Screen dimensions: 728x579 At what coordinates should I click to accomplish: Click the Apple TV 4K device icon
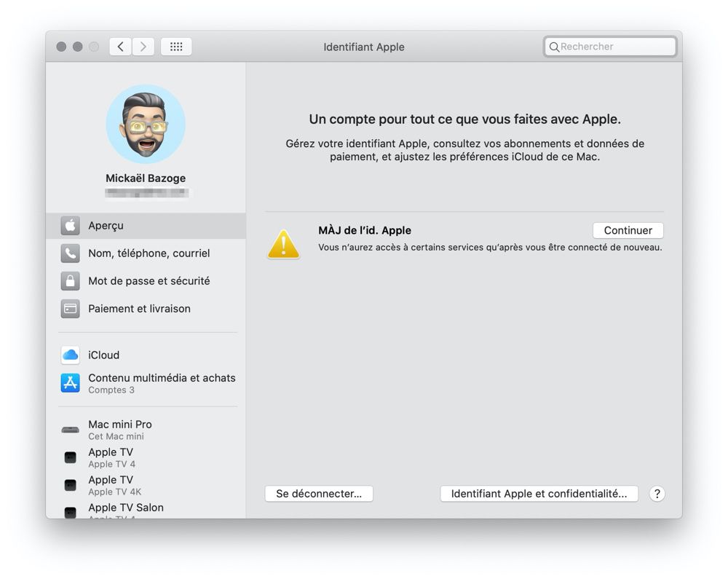point(70,485)
